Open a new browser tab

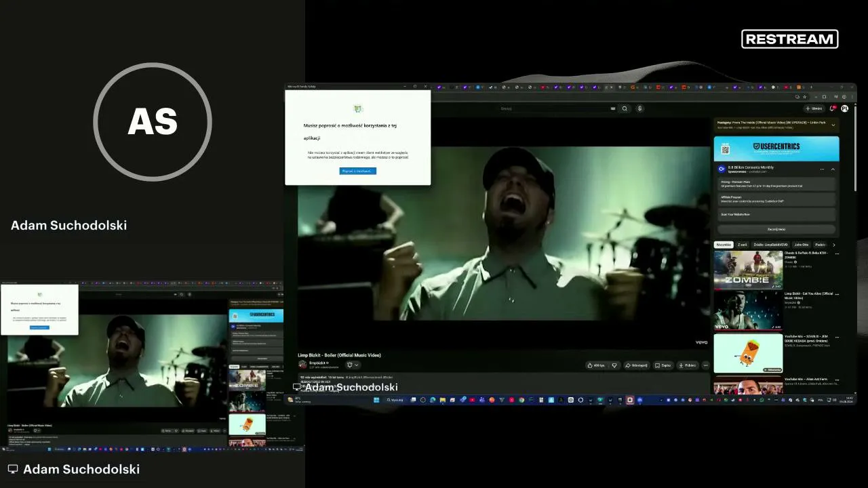click(x=811, y=87)
